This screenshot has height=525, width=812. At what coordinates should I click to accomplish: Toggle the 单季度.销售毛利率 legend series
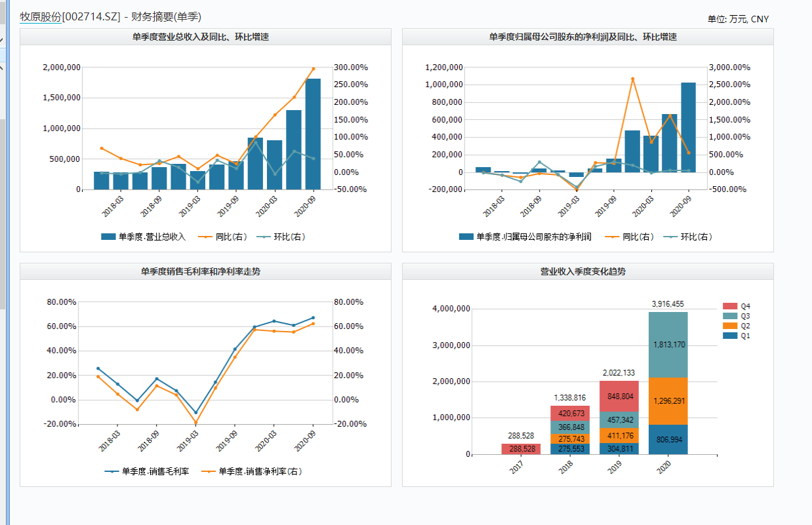[147, 471]
